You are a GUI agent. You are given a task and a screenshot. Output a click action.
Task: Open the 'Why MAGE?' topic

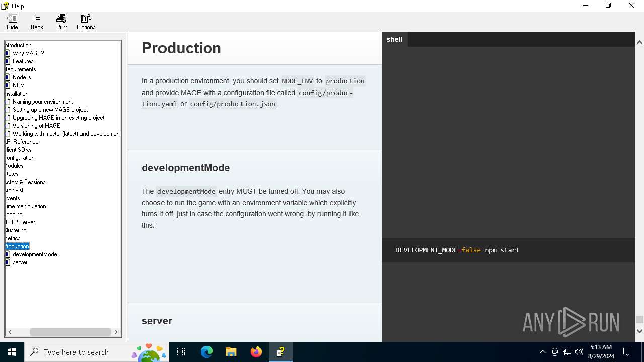tap(28, 53)
